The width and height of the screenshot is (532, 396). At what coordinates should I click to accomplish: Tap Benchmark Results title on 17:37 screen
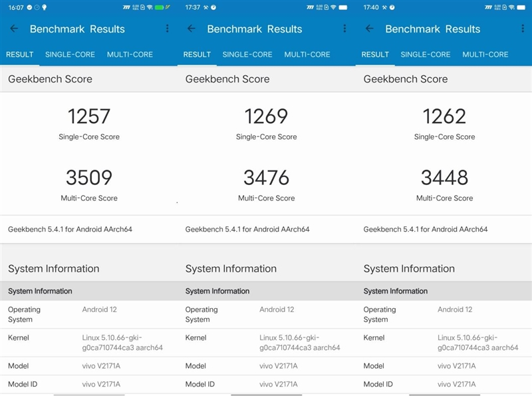pos(255,29)
